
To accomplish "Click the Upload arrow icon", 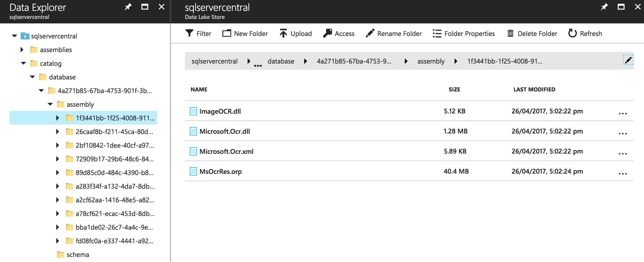I will (283, 33).
